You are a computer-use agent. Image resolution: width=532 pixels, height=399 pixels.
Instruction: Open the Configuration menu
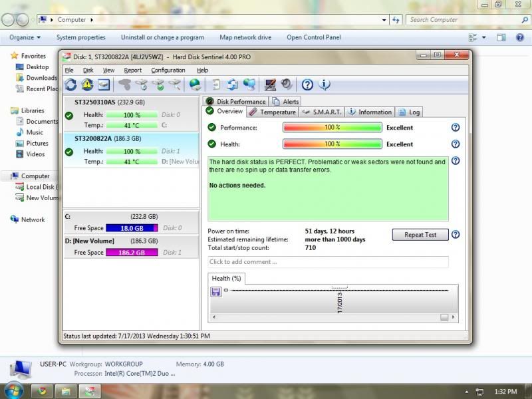point(168,70)
